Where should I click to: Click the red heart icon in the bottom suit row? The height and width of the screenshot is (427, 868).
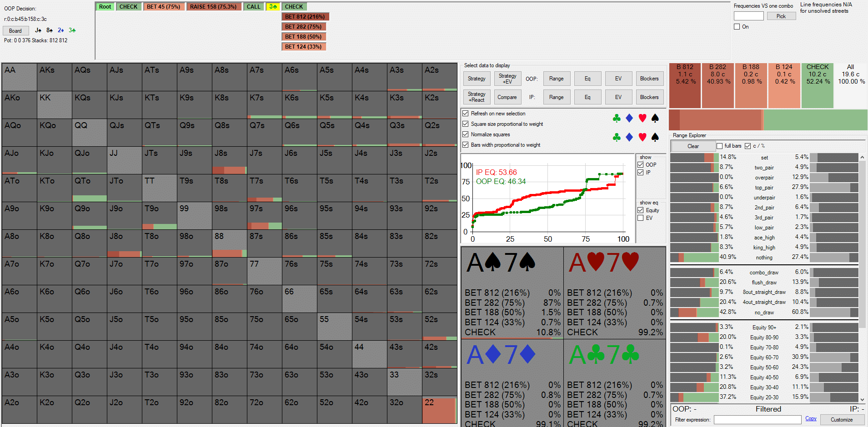[642, 137]
